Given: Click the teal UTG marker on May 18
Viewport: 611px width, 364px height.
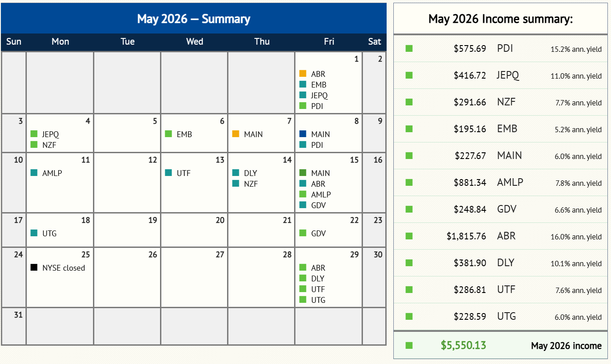Looking at the screenshot, I should point(34,233).
